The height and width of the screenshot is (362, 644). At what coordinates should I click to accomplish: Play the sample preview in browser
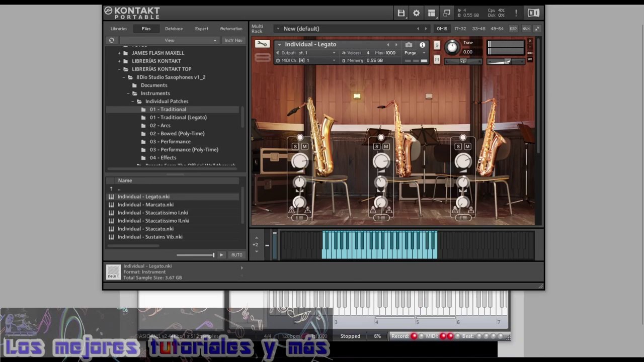point(221,255)
